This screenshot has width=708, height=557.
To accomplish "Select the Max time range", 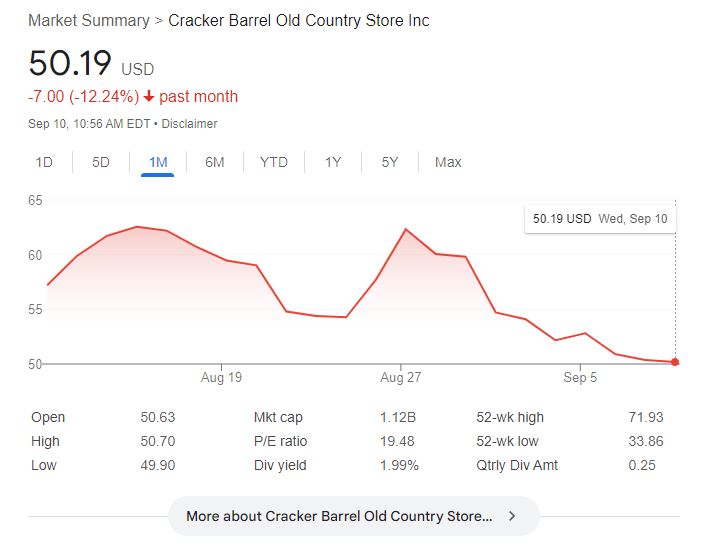I will click(x=448, y=162).
